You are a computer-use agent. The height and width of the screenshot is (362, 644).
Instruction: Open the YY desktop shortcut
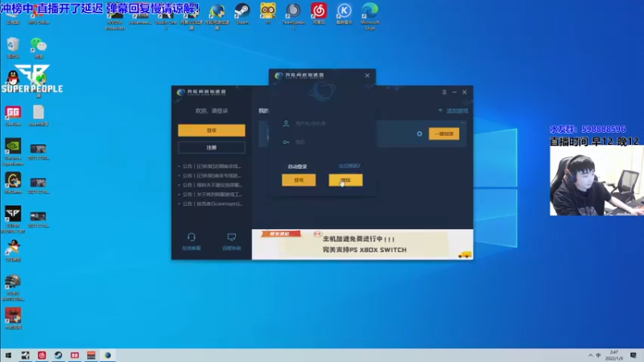[x=268, y=14]
